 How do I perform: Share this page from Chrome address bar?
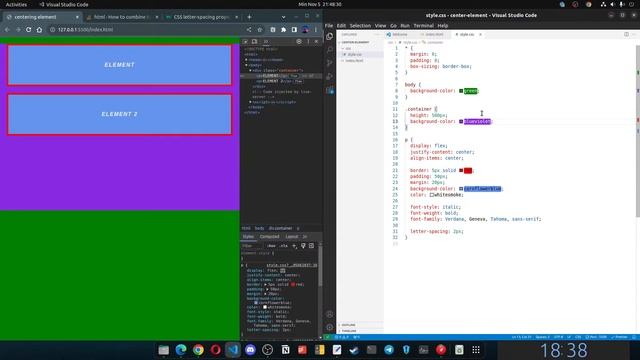pos(249,30)
